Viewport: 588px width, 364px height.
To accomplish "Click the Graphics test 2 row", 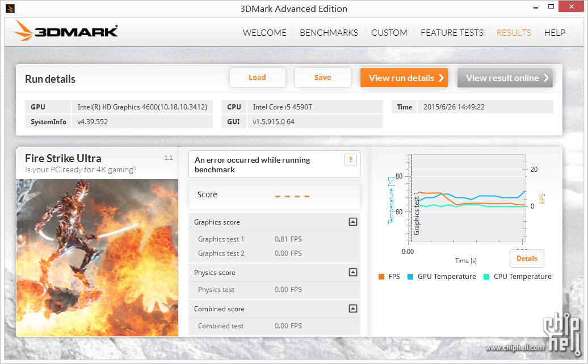I will click(x=274, y=253).
